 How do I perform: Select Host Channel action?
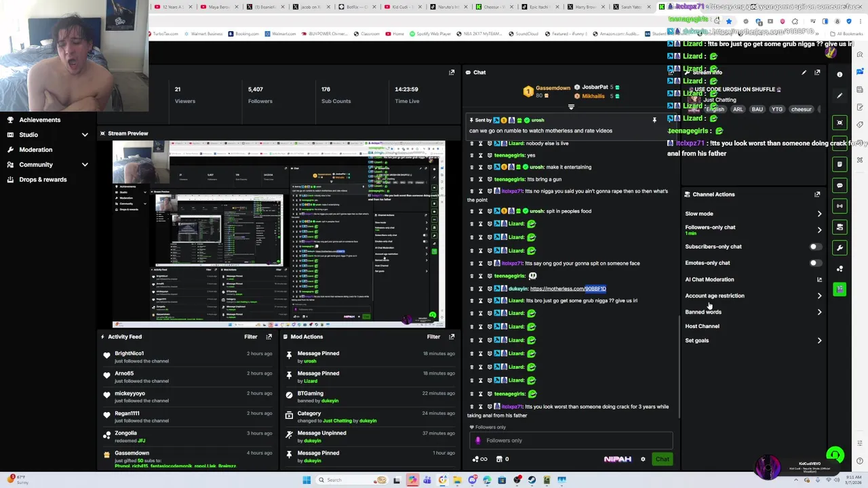[x=702, y=326]
